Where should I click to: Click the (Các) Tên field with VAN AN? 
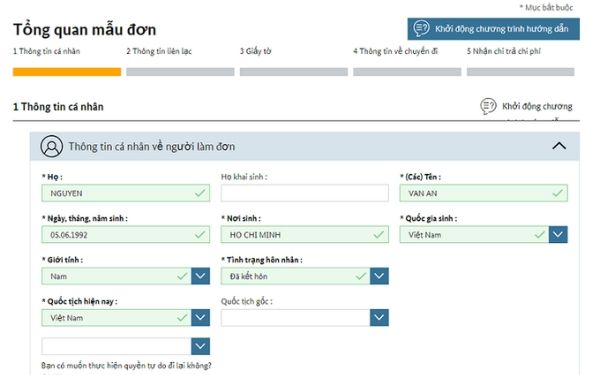click(484, 193)
